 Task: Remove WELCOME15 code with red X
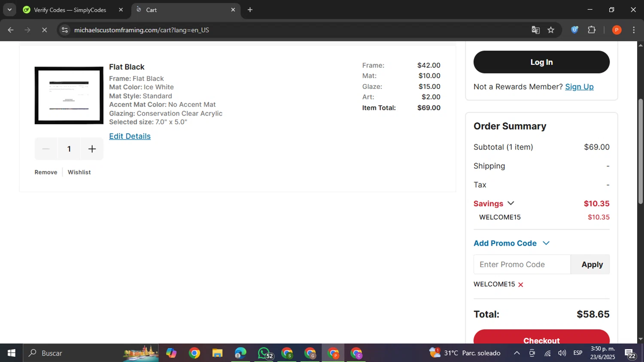coord(521,285)
